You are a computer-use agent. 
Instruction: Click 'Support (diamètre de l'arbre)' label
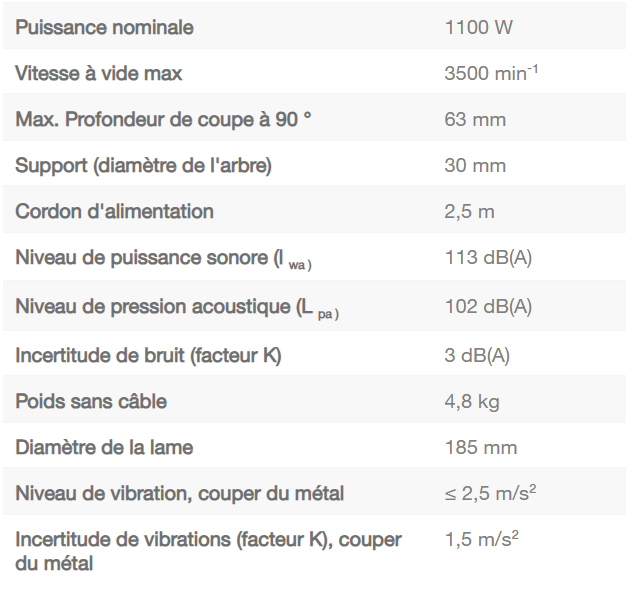click(x=143, y=166)
